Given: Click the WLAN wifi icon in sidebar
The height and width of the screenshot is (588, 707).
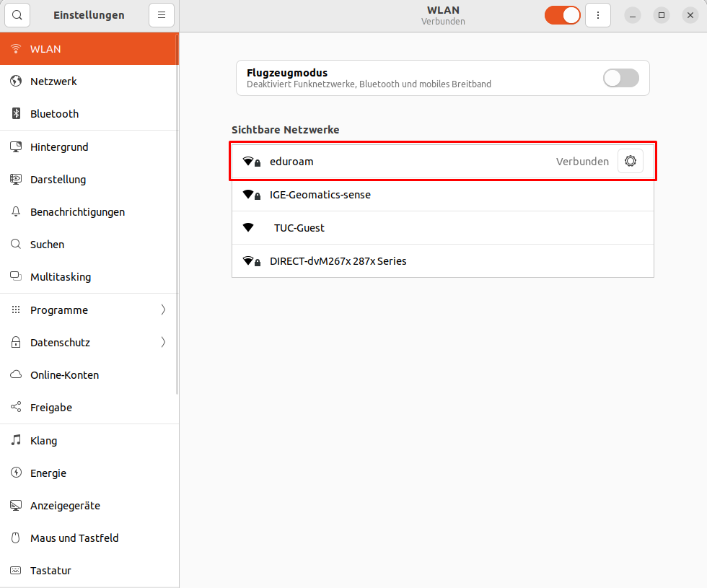Looking at the screenshot, I should point(16,49).
